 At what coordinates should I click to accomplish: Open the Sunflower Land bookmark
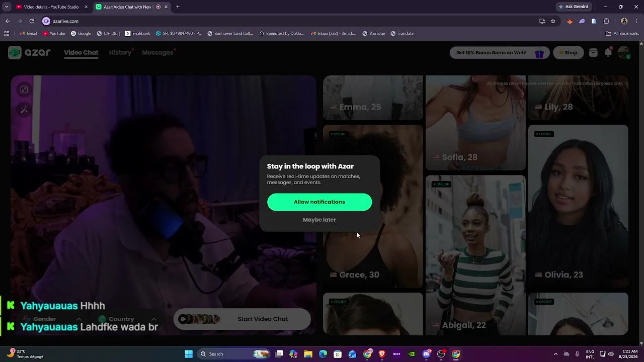pos(230,34)
